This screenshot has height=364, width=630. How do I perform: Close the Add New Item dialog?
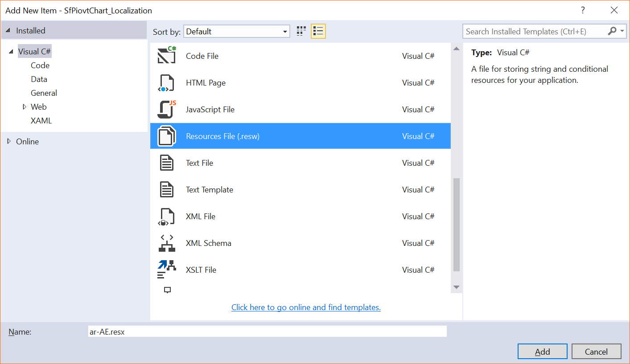tap(614, 10)
